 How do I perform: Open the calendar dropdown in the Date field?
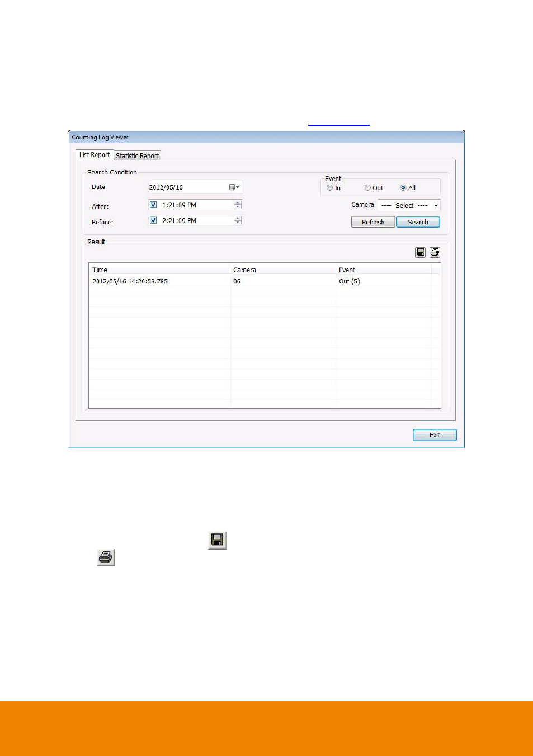click(x=234, y=187)
